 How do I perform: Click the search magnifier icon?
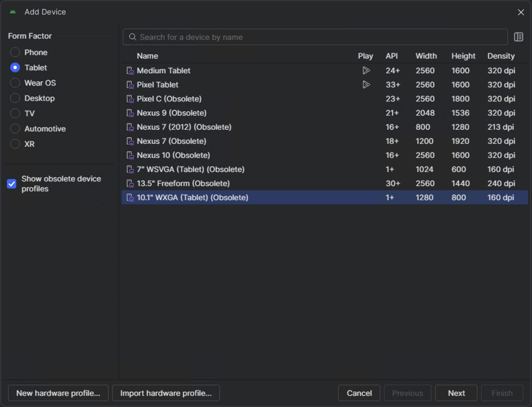point(133,37)
